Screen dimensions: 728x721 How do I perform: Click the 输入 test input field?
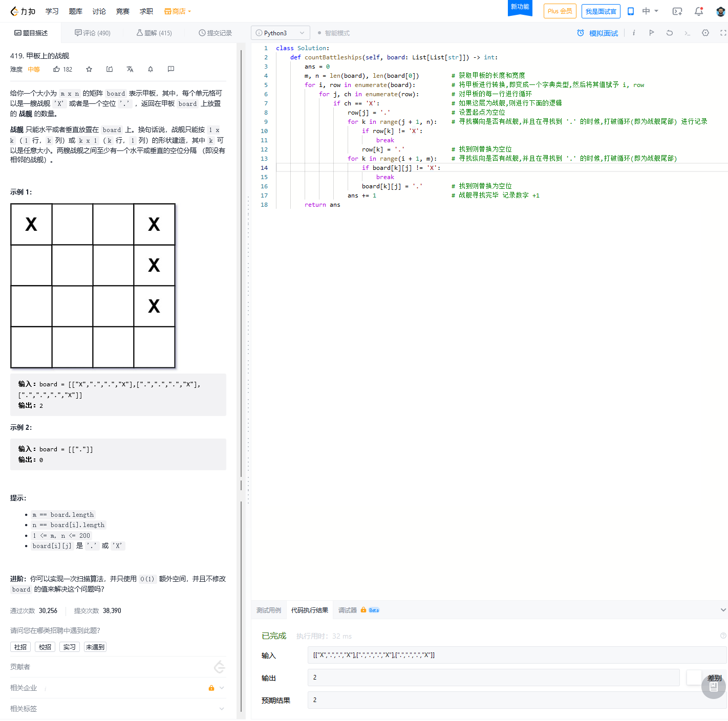click(x=517, y=655)
